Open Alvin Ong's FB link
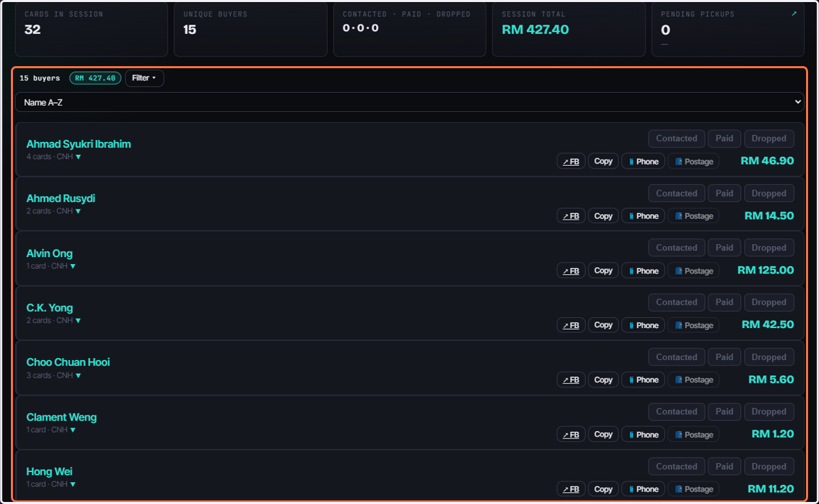This screenshot has height=504, width=819. tap(571, 271)
